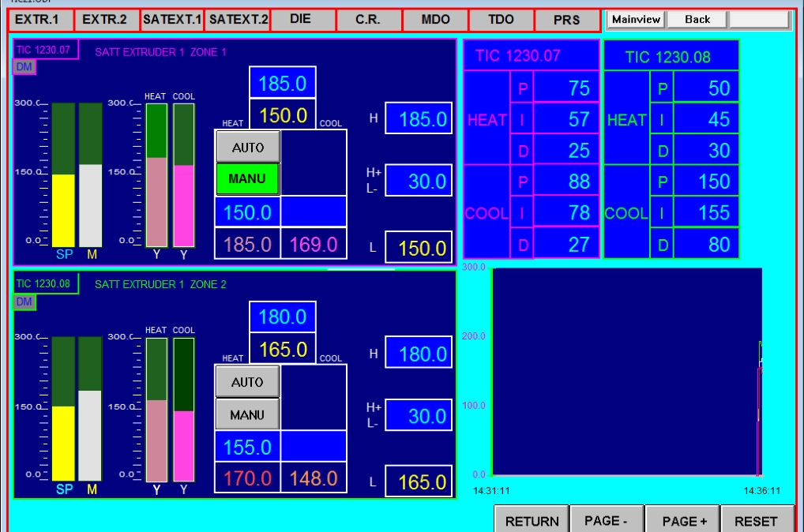Select the DIE tab
Screen dimensions: 804x532
[x=302, y=20]
